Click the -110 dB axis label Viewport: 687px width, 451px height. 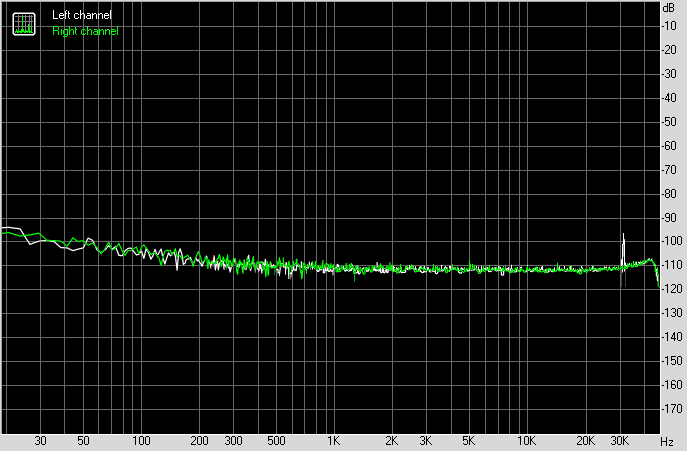(x=671, y=265)
